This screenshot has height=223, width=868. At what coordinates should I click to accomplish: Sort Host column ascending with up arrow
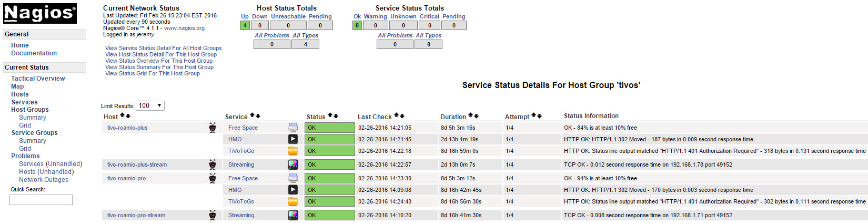[x=122, y=115]
